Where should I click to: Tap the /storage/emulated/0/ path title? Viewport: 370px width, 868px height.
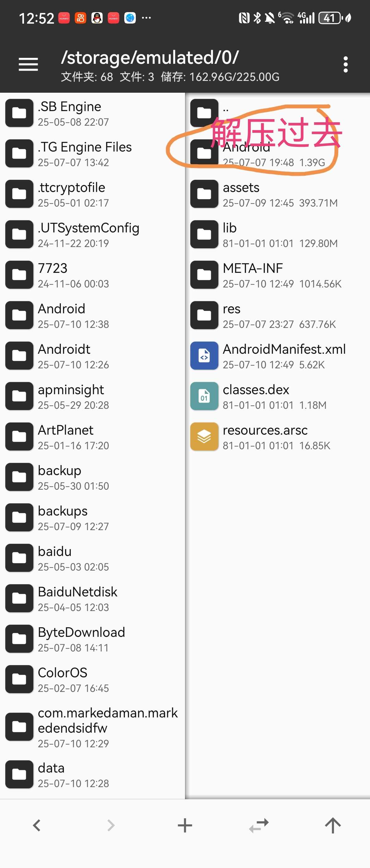click(150, 57)
